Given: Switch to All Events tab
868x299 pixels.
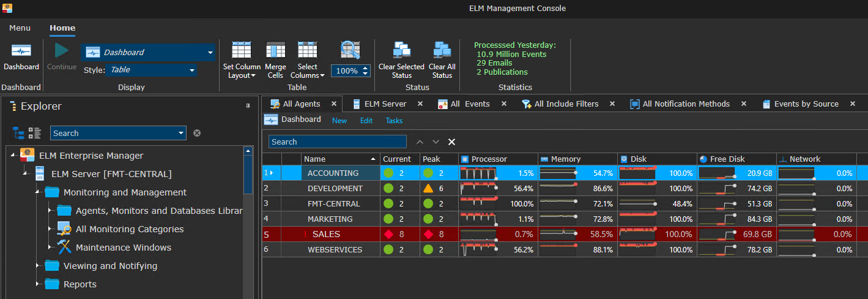Looking at the screenshot, I should [x=470, y=104].
